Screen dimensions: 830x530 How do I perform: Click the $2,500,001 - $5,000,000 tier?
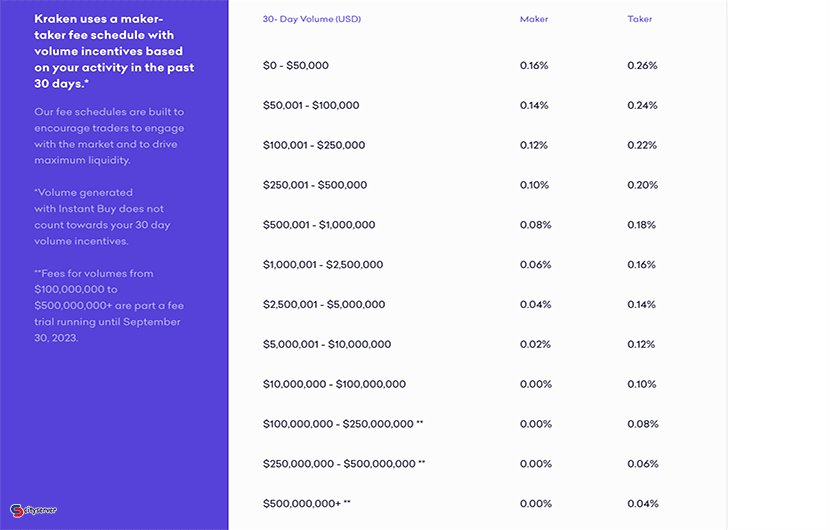(324, 304)
